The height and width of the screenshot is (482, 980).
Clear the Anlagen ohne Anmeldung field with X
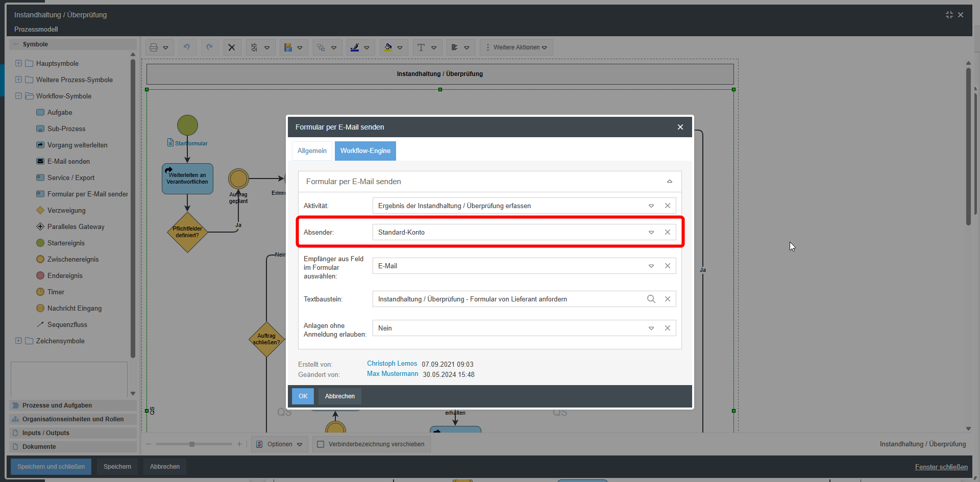(668, 328)
